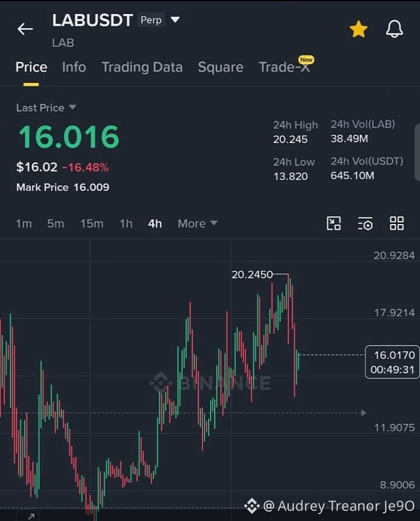Select the 4h chart interval
This screenshot has width=420, height=521.
155,223
